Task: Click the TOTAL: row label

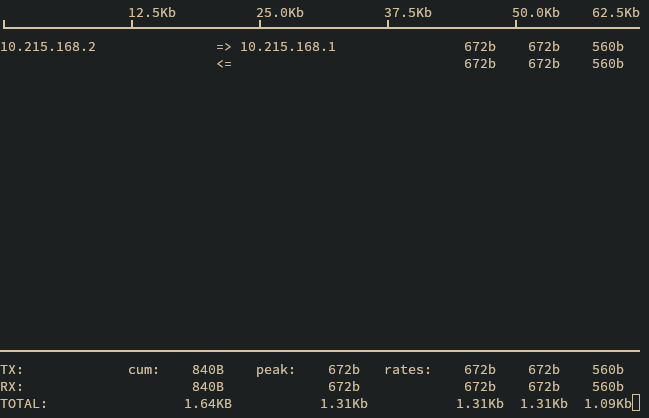Action: pos(24,404)
